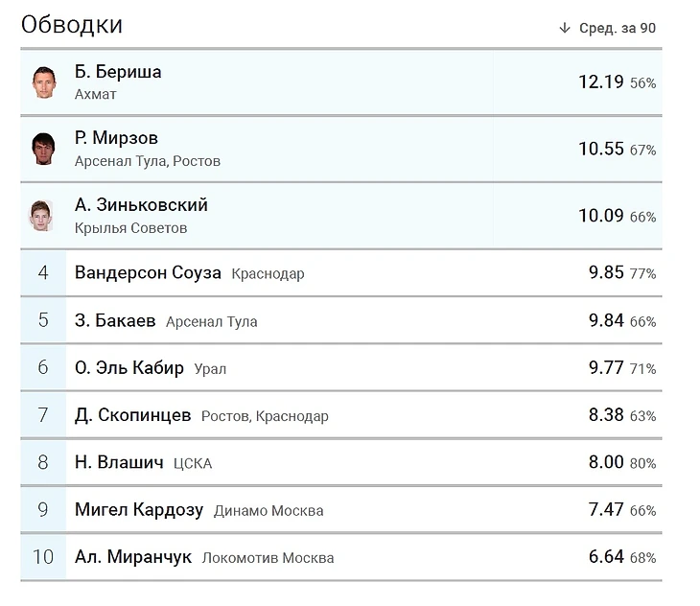Open Б. Бериша player photo
Screen dimensions: 700x606
point(44,82)
